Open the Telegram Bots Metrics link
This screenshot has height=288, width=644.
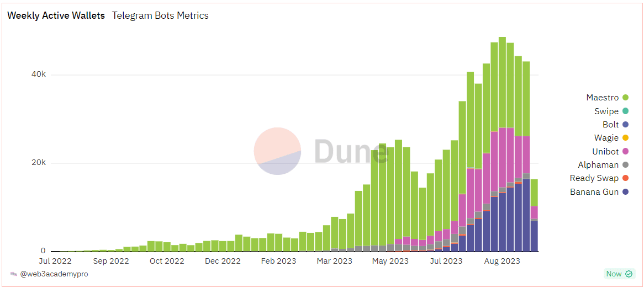[x=160, y=15]
